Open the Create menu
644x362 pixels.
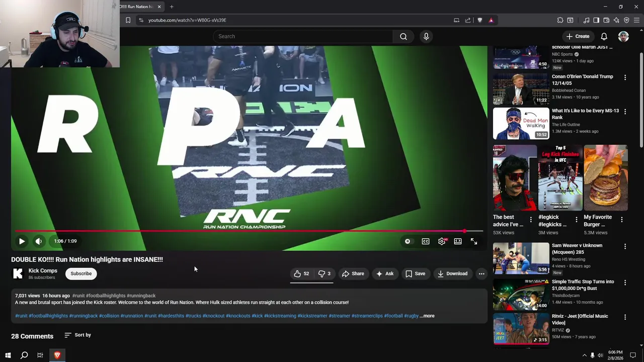point(578,36)
